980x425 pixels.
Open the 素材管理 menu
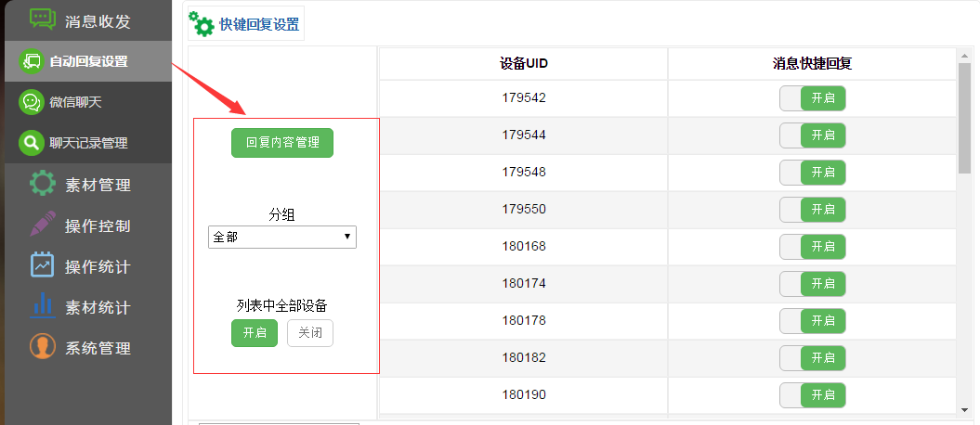click(88, 185)
